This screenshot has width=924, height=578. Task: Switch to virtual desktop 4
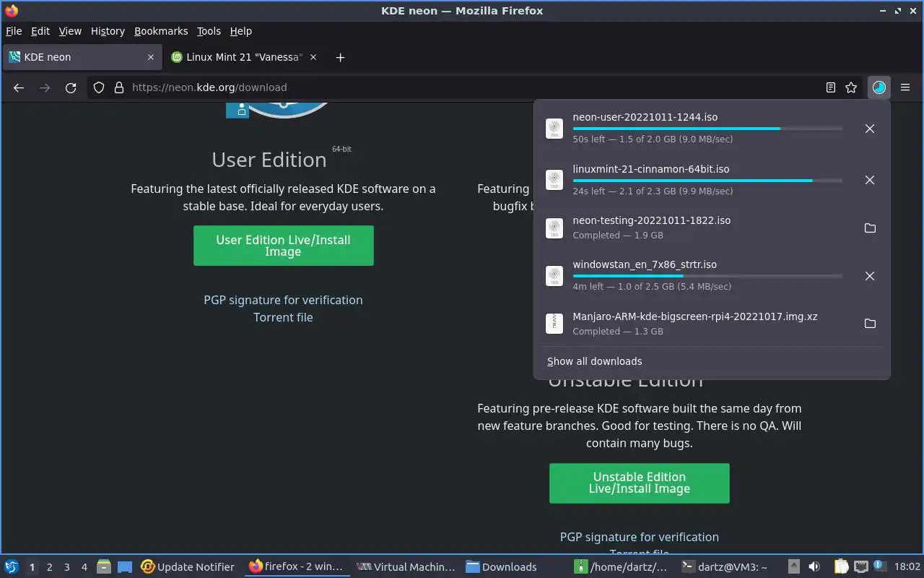click(84, 567)
